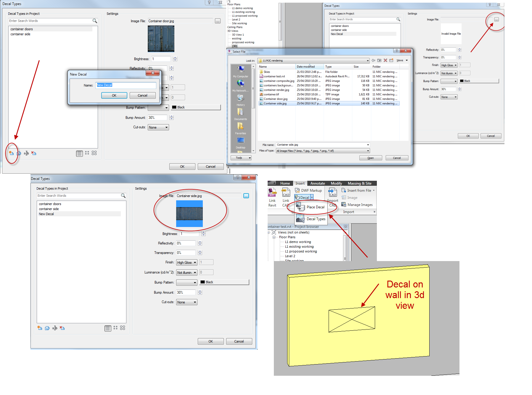
Task: Switch to small icons view in the Container side.jpg dialog
Action: [x=115, y=328]
